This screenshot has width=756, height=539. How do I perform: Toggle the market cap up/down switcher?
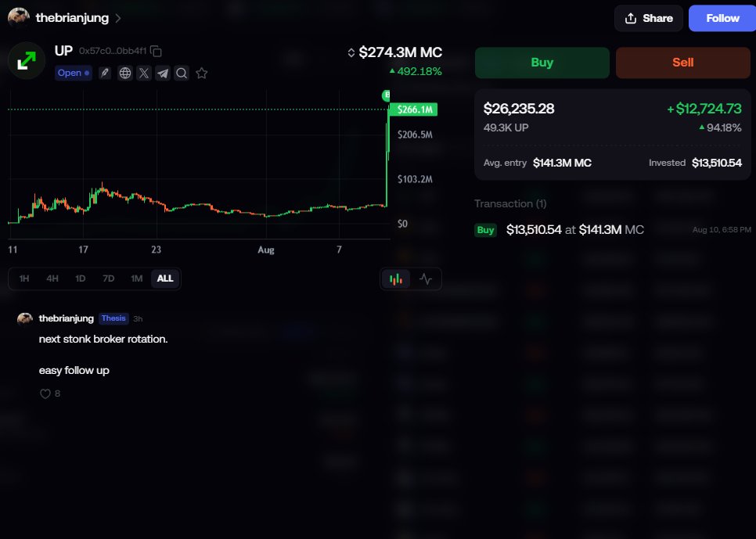click(351, 52)
